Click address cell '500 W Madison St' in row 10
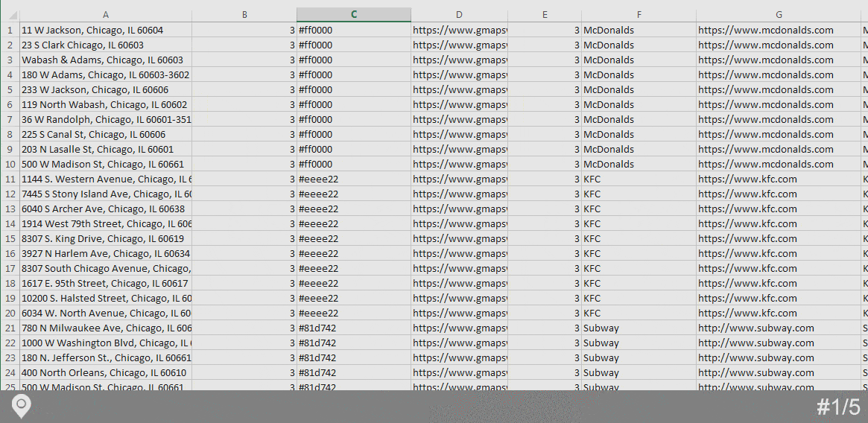Viewport: 868px width, 423px height. [106, 165]
